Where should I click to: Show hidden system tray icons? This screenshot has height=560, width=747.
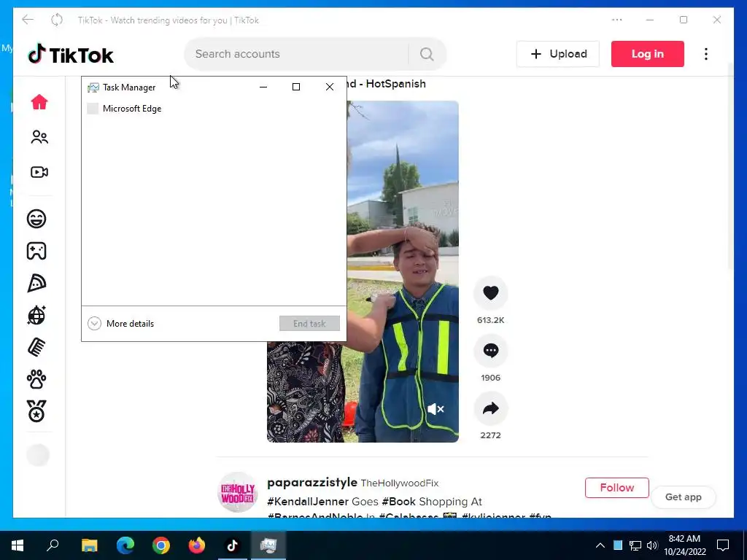(x=600, y=545)
